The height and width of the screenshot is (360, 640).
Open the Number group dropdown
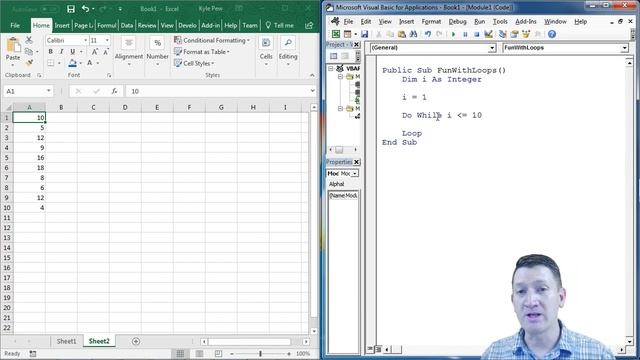(x=158, y=52)
